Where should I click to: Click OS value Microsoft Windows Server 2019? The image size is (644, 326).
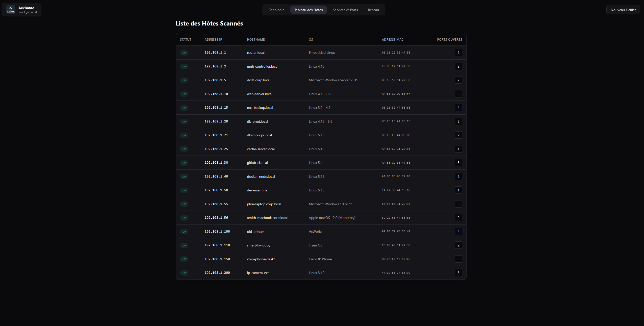tap(333, 80)
